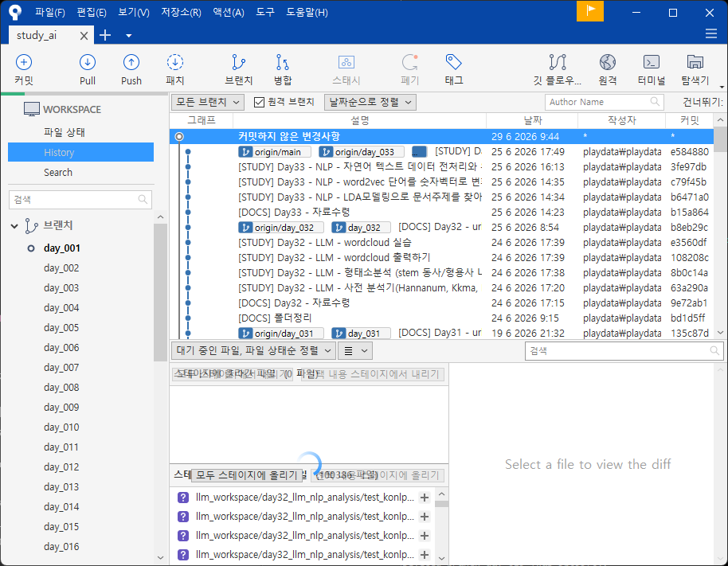The width and height of the screenshot is (728, 566).
Task: Expand the toolbar overflow arrow at the right edge
Action: (x=722, y=87)
